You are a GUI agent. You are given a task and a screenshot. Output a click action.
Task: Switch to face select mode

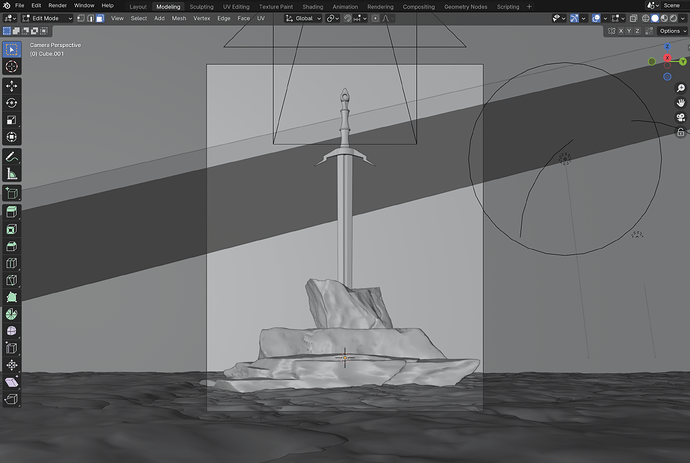100,18
